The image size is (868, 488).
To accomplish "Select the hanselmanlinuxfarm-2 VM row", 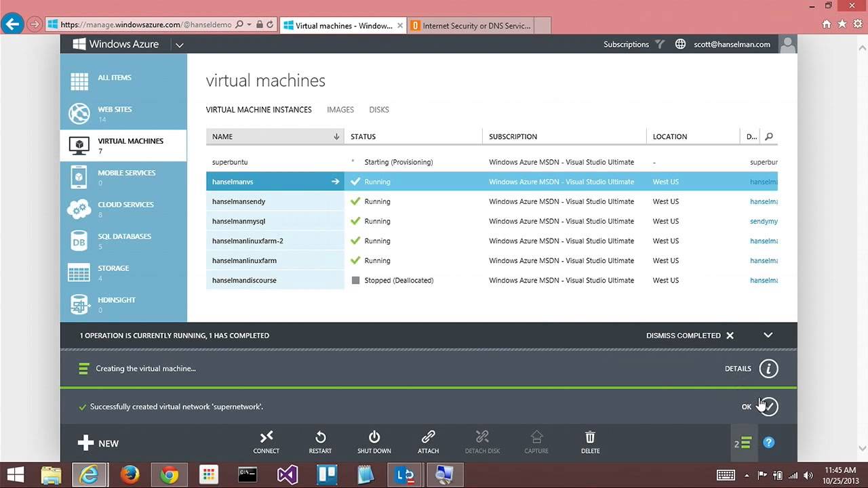I will click(x=492, y=241).
